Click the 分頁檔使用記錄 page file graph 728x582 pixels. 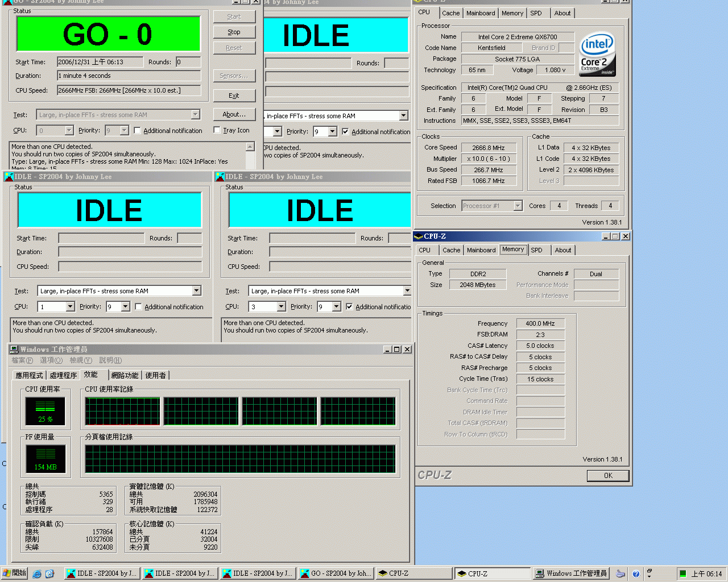[x=240, y=459]
